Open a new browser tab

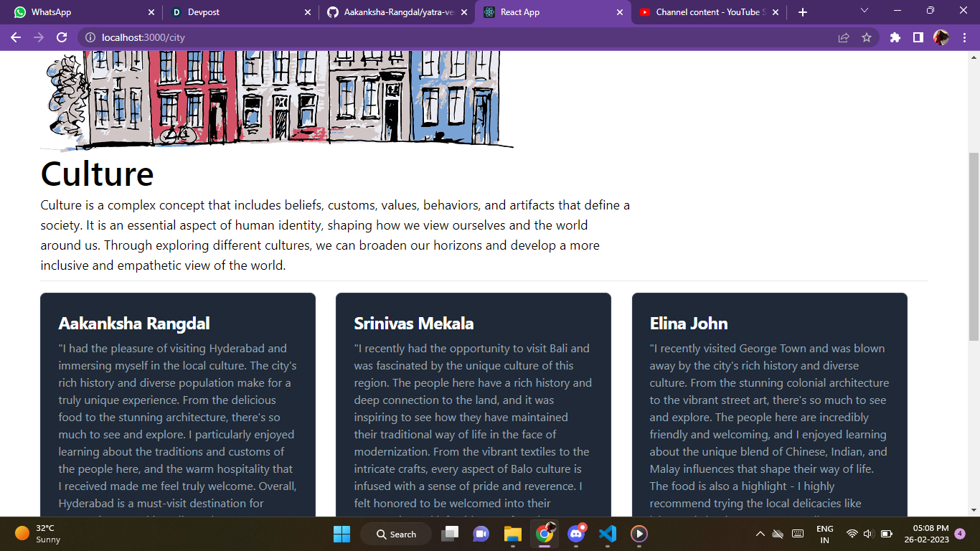tap(803, 12)
